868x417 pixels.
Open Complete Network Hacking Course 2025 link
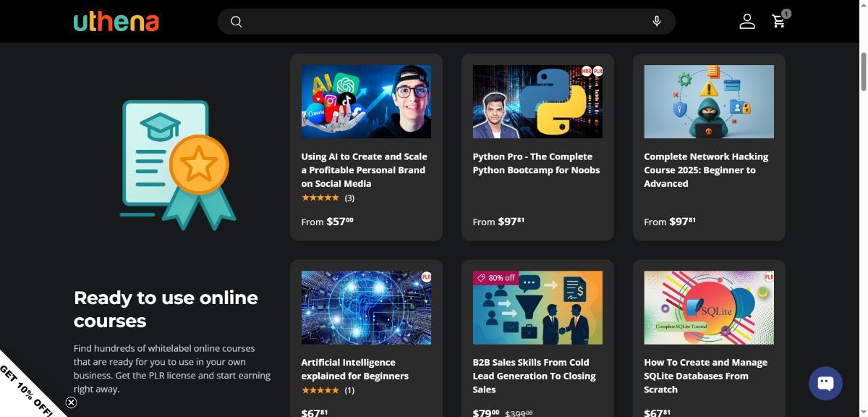[x=706, y=169]
